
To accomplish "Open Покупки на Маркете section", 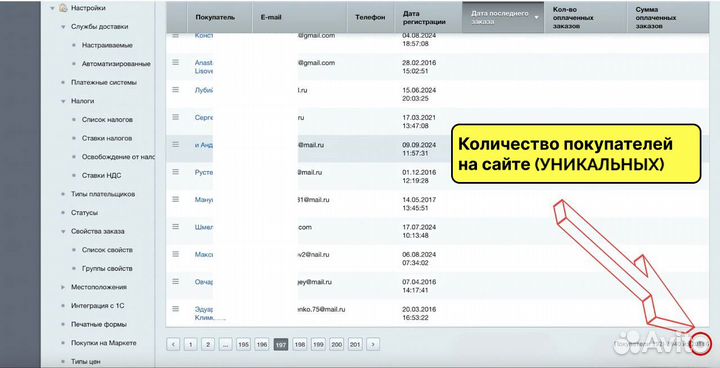I will [x=104, y=343].
